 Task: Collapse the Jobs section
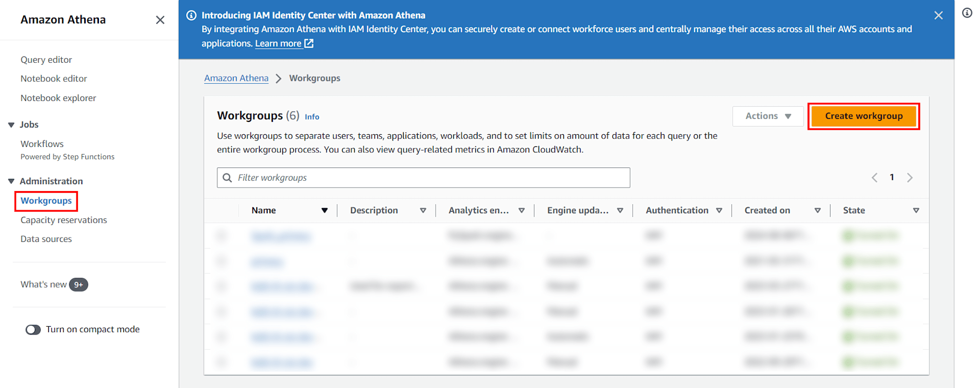point(11,125)
